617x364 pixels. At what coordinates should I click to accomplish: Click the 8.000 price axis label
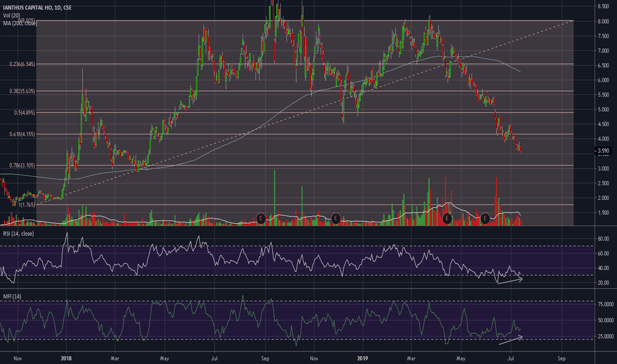(603, 22)
